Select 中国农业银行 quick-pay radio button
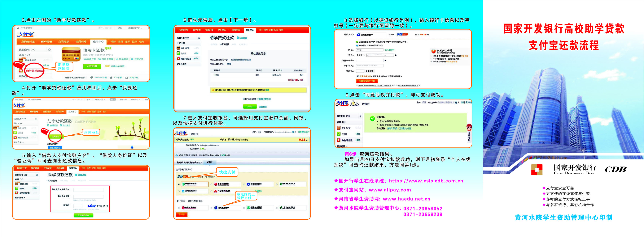The width and height of the screenshot is (644, 237). click(178, 184)
